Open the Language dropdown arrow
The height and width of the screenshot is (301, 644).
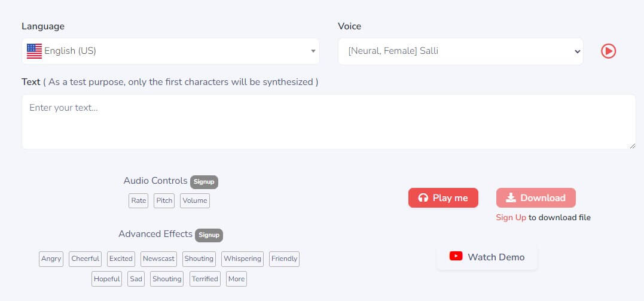(x=313, y=51)
